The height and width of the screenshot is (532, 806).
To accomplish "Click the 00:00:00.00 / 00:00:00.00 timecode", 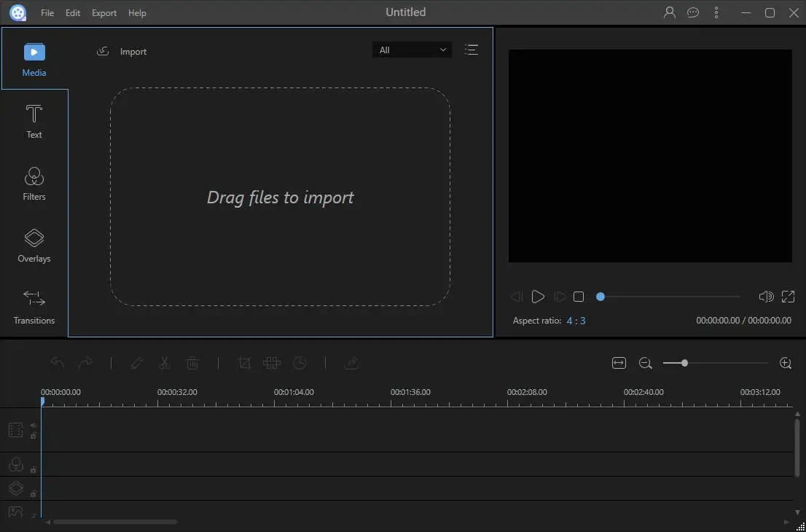I will tap(744, 321).
